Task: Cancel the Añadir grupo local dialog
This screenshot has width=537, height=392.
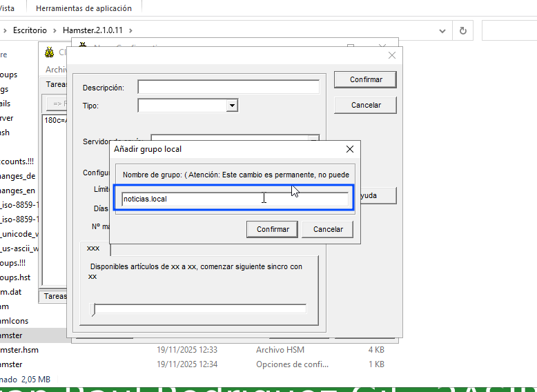Action: click(x=328, y=229)
